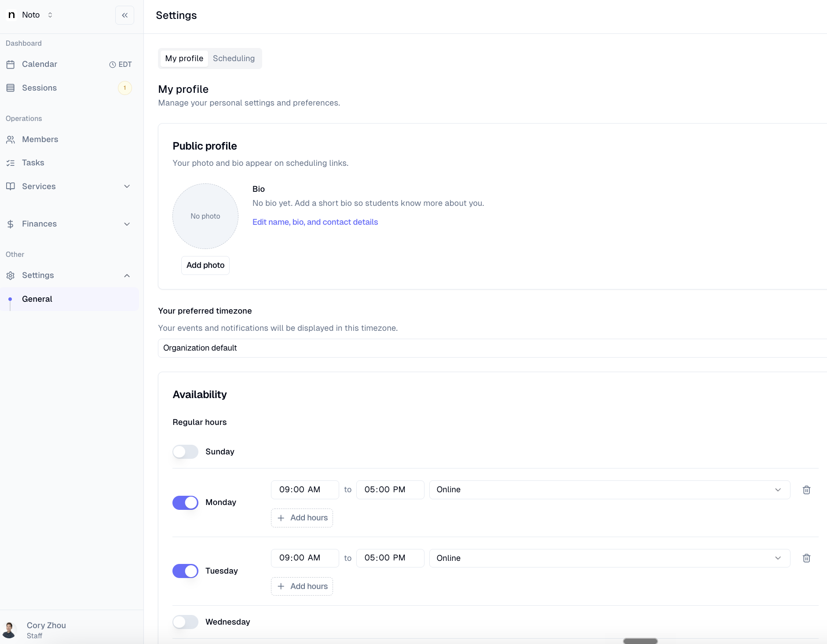Open the preferred timezone selector
The image size is (827, 644).
coord(492,348)
